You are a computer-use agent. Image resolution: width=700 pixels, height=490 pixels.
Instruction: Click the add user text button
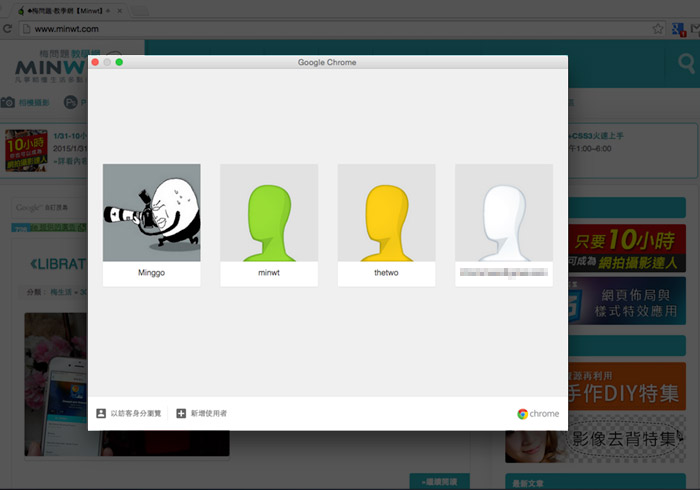click(208, 414)
